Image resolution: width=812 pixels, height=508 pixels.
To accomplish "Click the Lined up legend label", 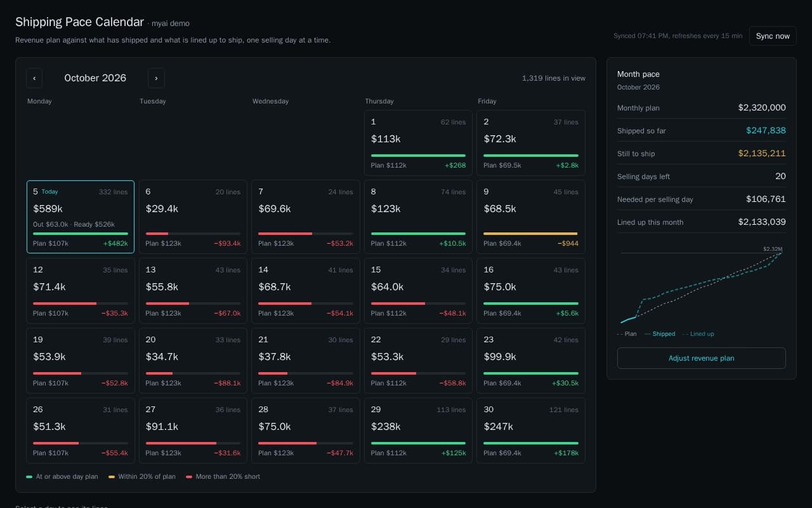I will (x=702, y=334).
